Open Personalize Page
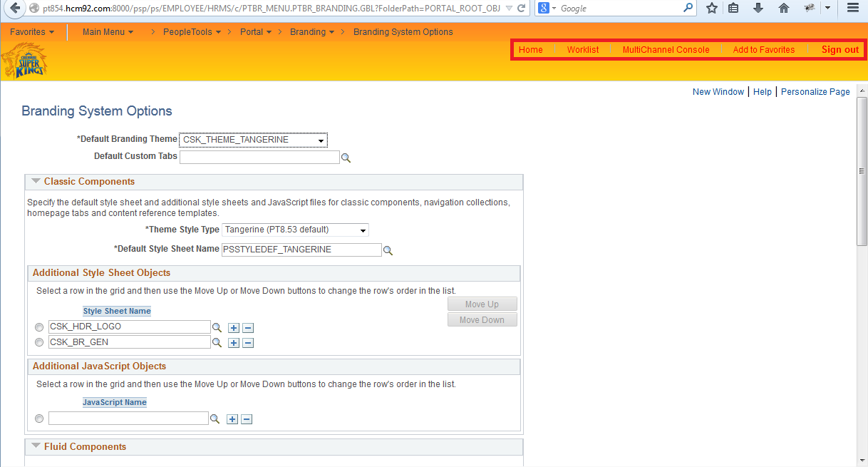Screen dimensions: 868x467 (815, 91)
